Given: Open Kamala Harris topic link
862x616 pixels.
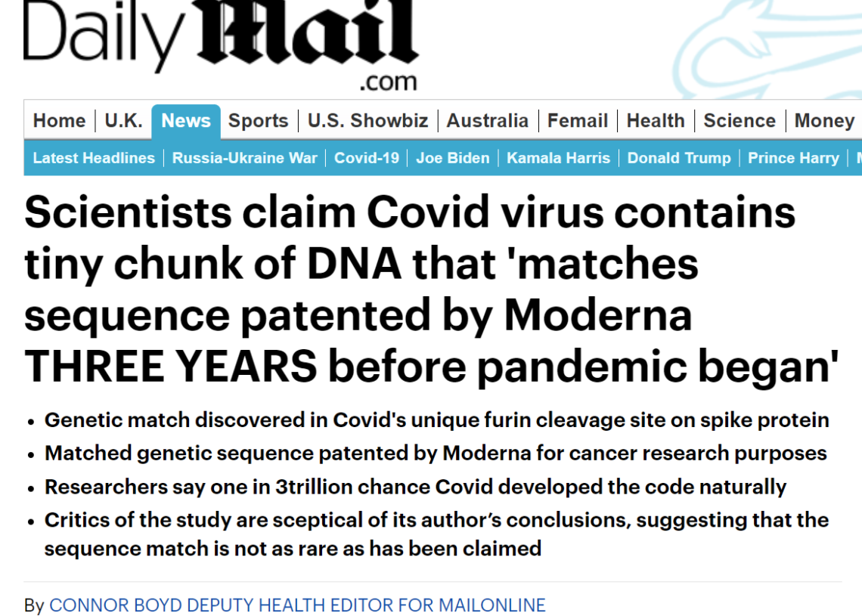Looking at the screenshot, I should (559, 158).
